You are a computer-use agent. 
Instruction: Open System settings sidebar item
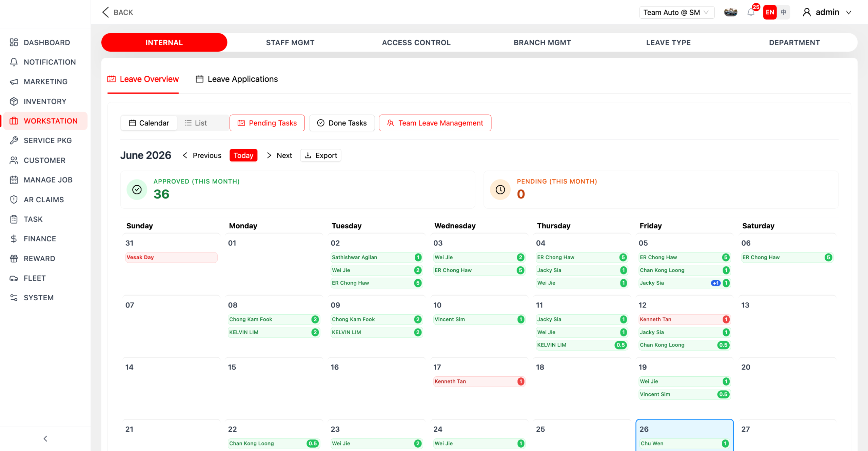[45, 298]
